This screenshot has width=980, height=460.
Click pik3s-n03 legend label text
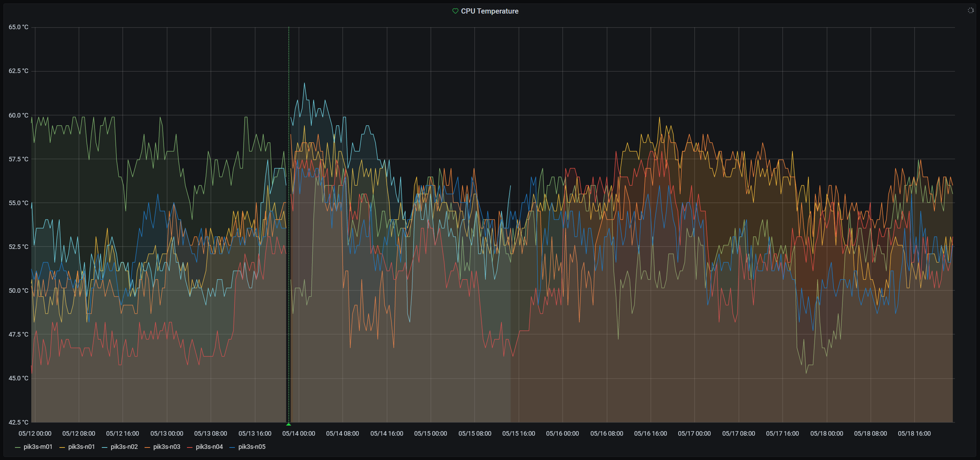[166, 447]
